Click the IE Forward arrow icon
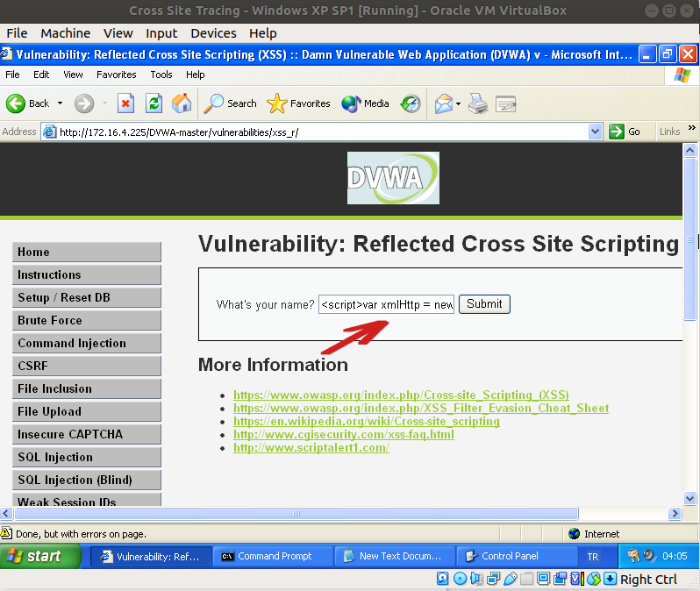 coord(84,103)
